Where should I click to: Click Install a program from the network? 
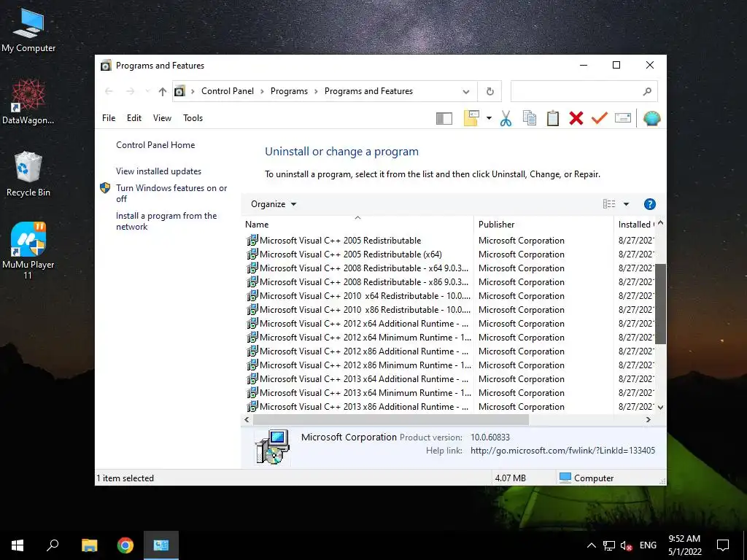(166, 221)
